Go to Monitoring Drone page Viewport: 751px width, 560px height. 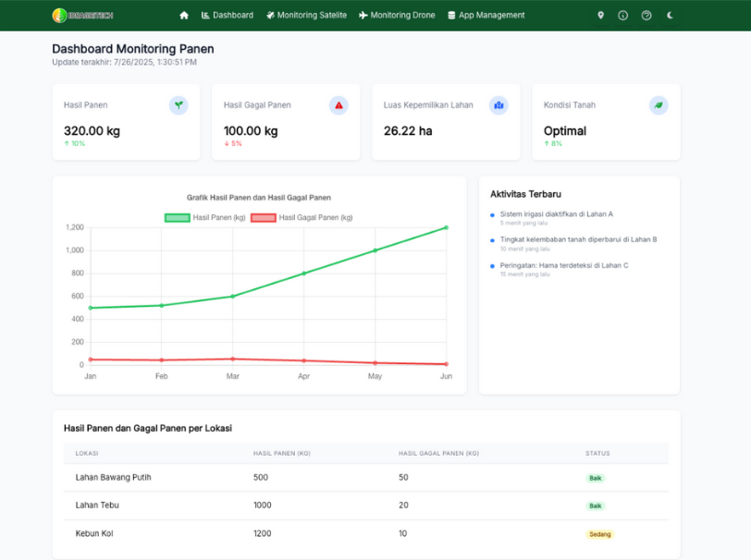pos(397,15)
